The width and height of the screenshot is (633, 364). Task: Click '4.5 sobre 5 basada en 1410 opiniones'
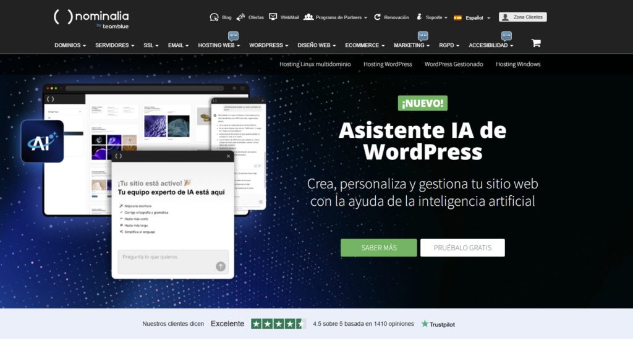click(x=363, y=324)
